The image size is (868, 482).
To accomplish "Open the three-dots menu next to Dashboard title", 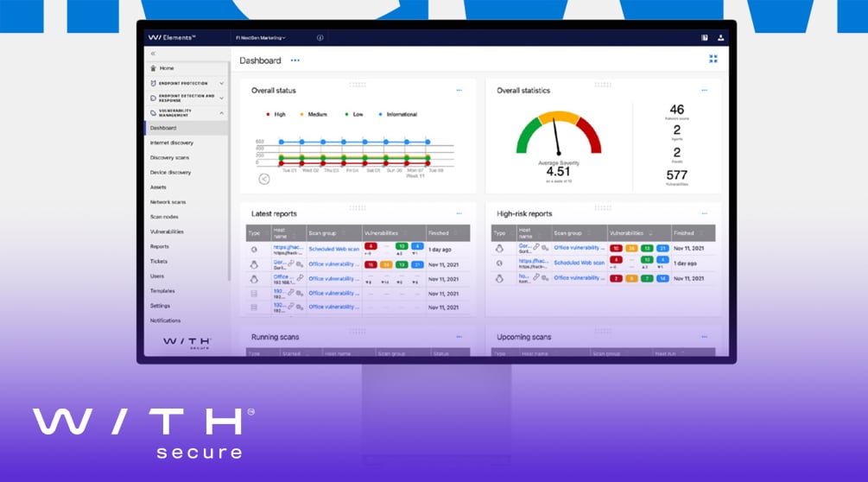I will point(295,60).
